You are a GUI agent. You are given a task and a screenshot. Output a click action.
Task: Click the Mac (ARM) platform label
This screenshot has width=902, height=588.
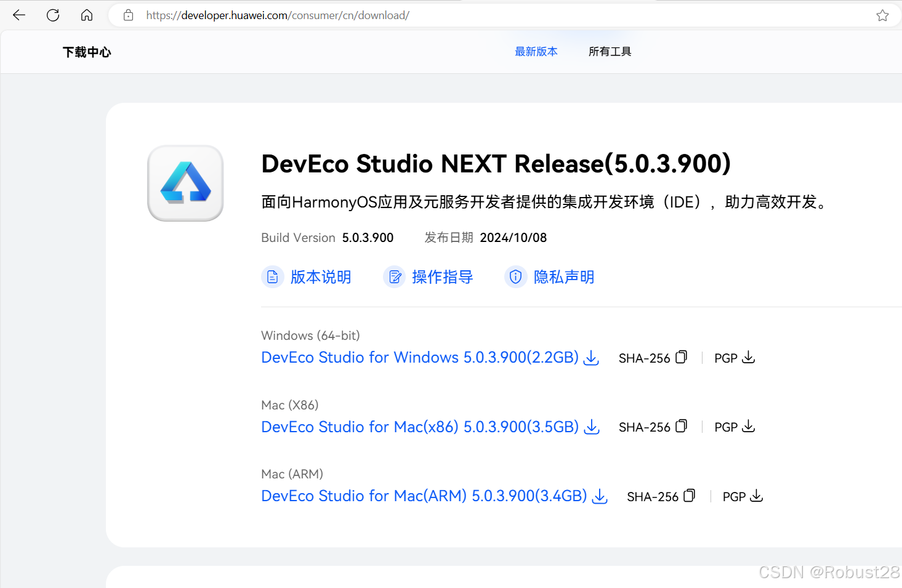tap(292, 474)
